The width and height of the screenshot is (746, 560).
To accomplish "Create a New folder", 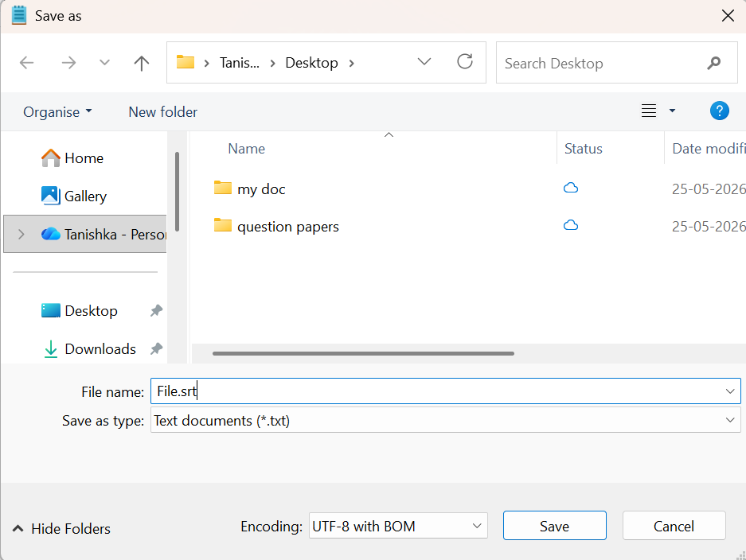I will (x=162, y=112).
